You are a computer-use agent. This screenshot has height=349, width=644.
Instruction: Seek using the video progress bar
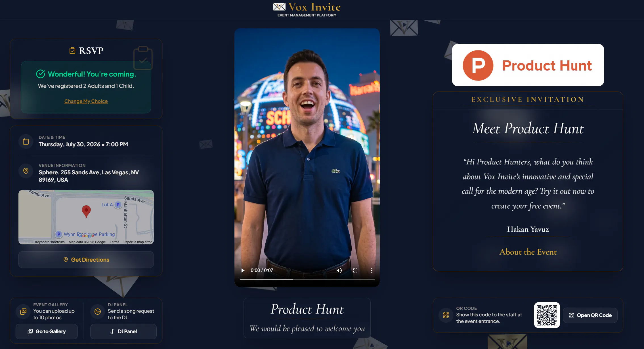(x=307, y=279)
